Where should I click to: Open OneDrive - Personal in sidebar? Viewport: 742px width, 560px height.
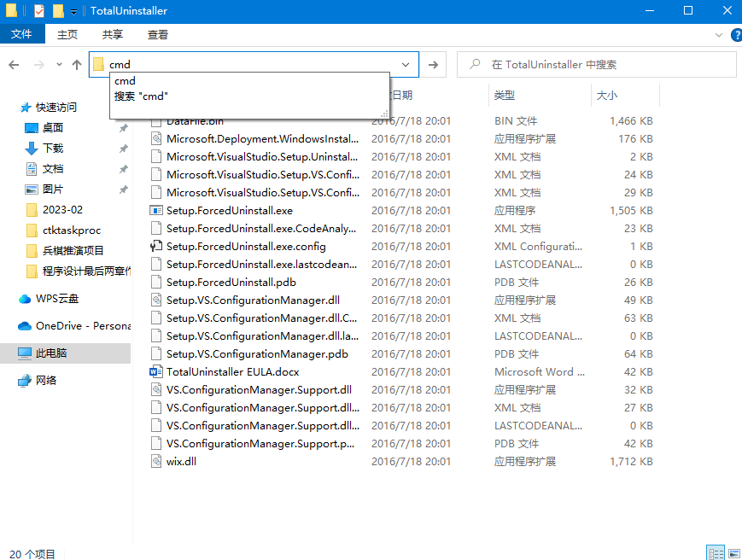83,326
